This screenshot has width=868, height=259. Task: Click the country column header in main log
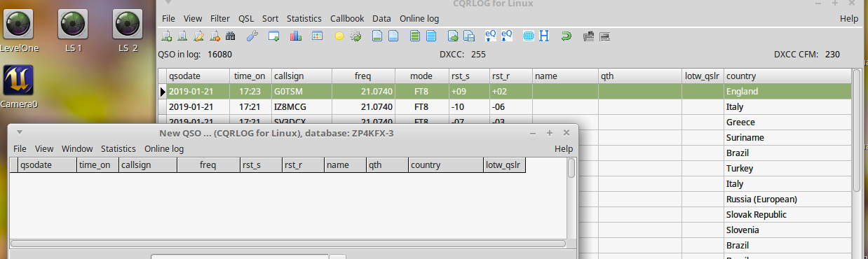click(787, 76)
